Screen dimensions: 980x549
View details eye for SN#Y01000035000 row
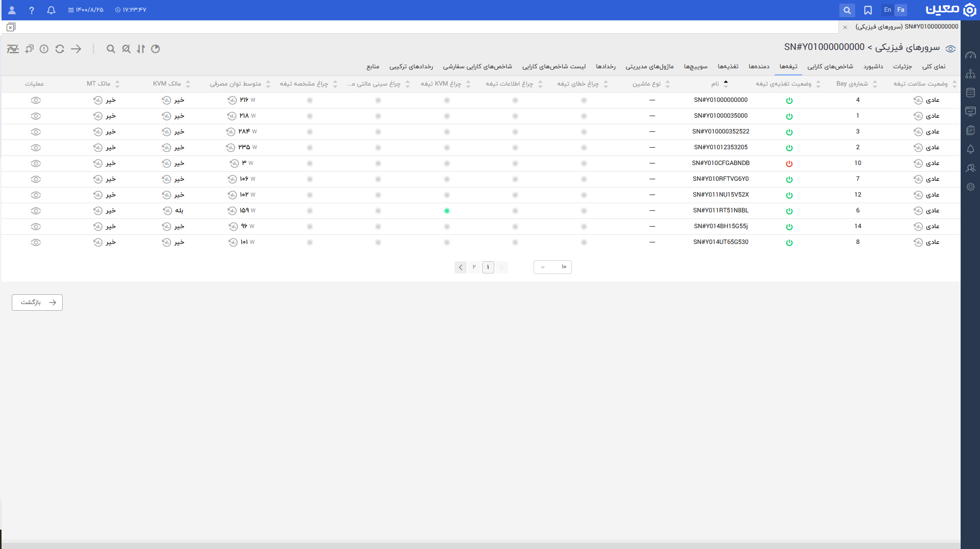coord(36,116)
